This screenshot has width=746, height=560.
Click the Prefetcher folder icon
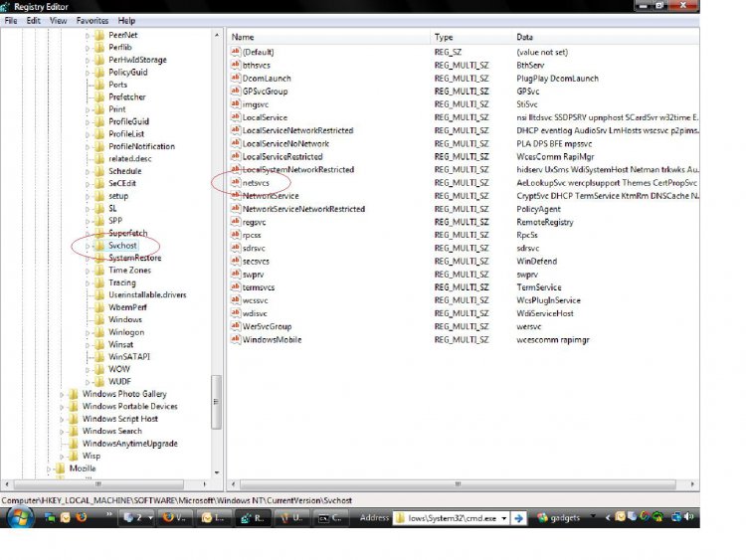point(99,97)
